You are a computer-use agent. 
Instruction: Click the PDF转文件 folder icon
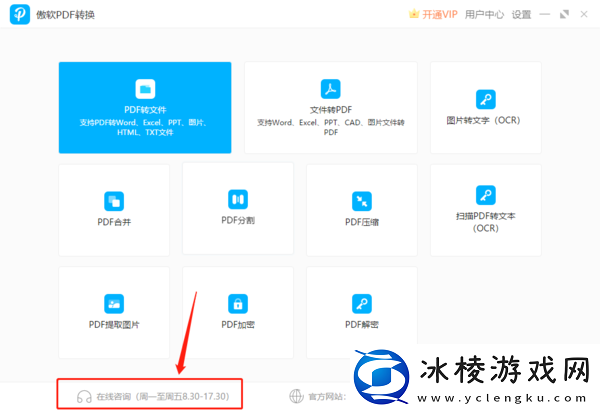[145, 89]
